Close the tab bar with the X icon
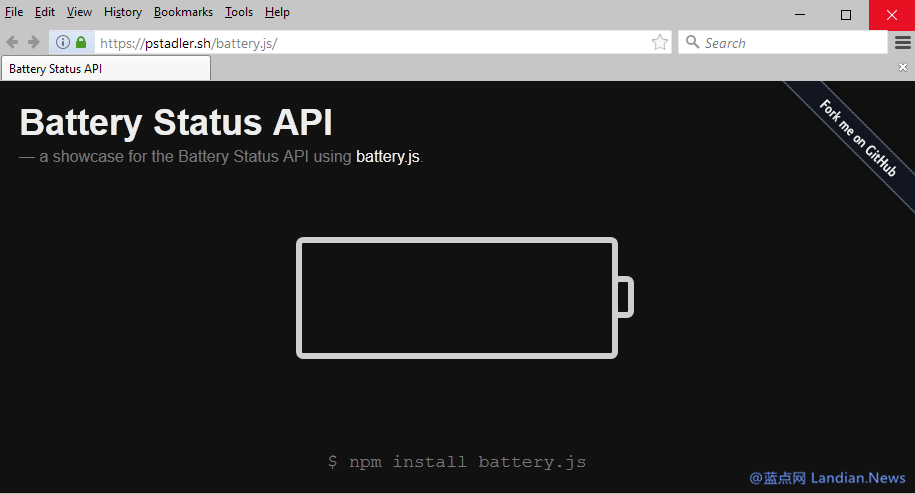Screen dimensions: 915x494 pos(903,67)
